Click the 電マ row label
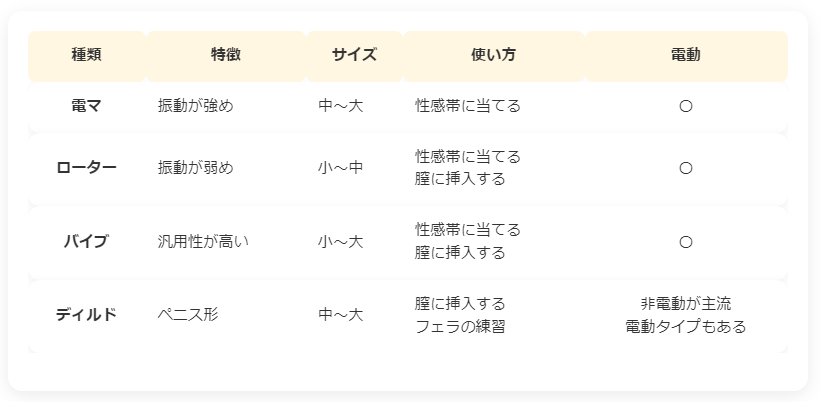This screenshot has height=402, width=821. [87, 106]
